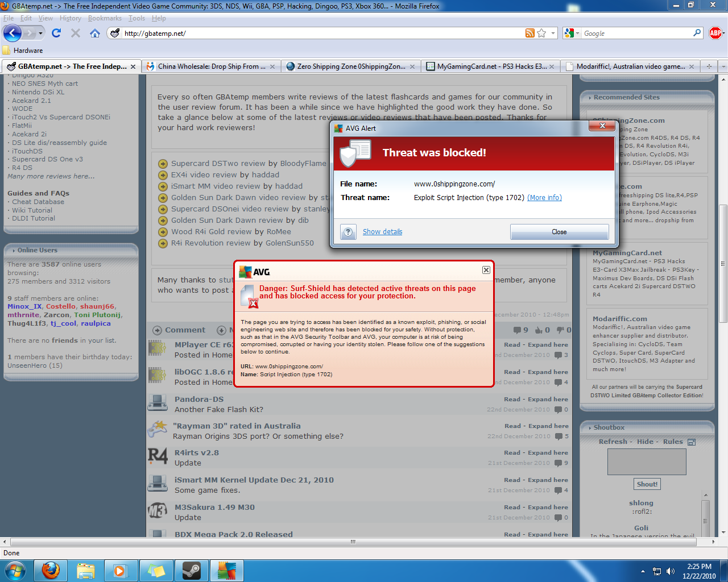This screenshot has height=582, width=728.
Task: Open the search engine selector dropdown
Action: pyautogui.click(x=578, y=33)
